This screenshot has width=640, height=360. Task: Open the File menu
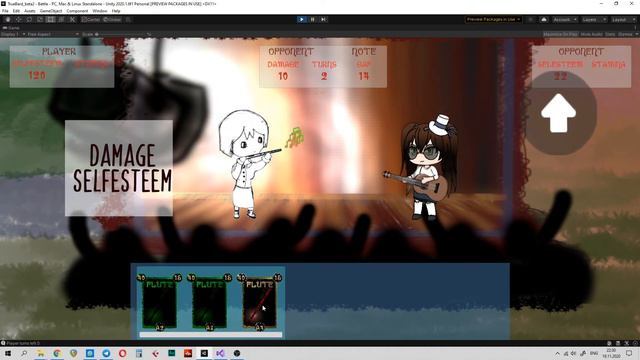click(5, 11)
